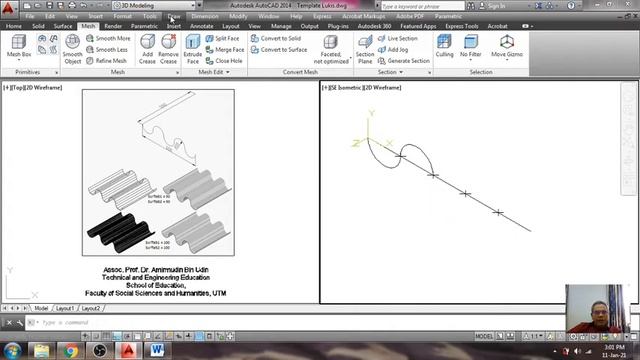Click the 2D Wireframe label in right viewport
The height and width of the screenshot is (360, 640).
382,88
